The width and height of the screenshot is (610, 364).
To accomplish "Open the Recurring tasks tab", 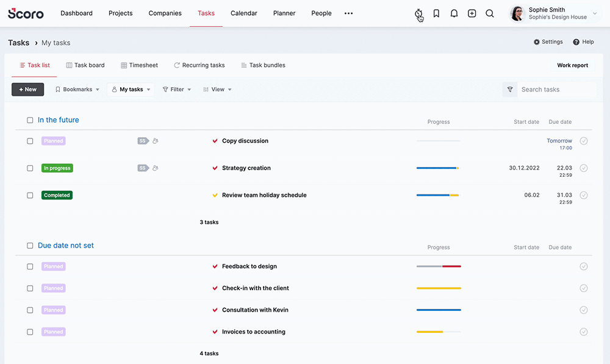I will click(199, 65).
